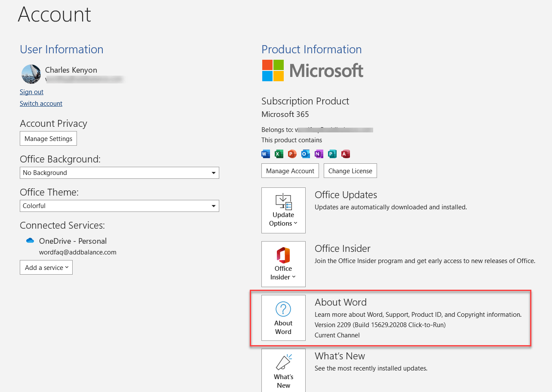Click the Change License button

(x=350, y=171)
